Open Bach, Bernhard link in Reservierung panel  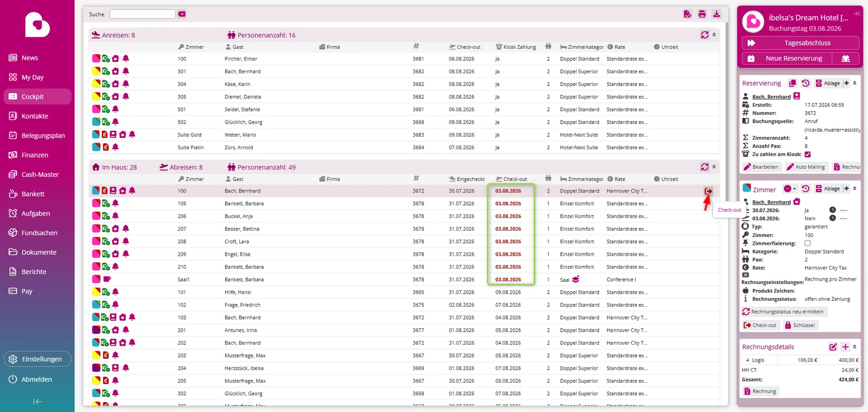click(771, 97)
